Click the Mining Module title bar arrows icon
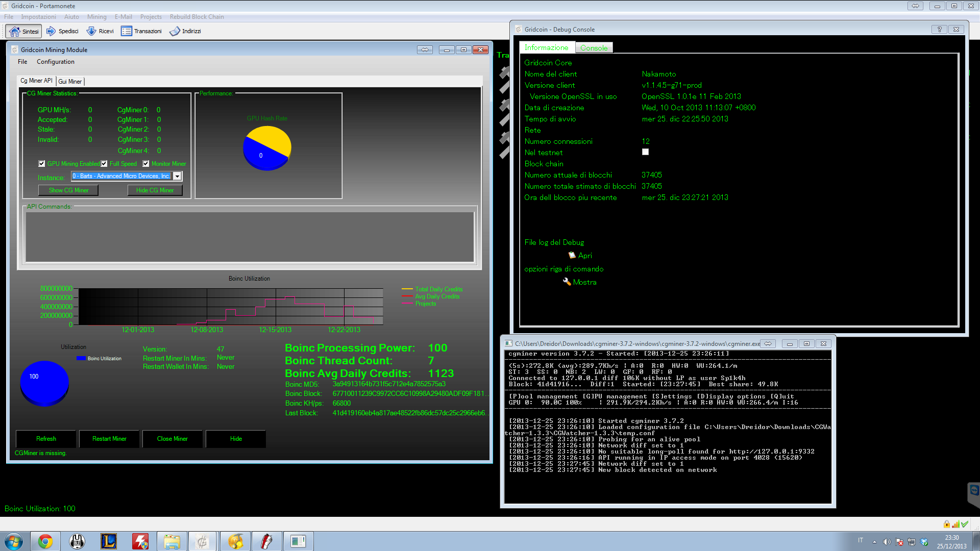This screenshot has height=551, width=980. (425, 49)
